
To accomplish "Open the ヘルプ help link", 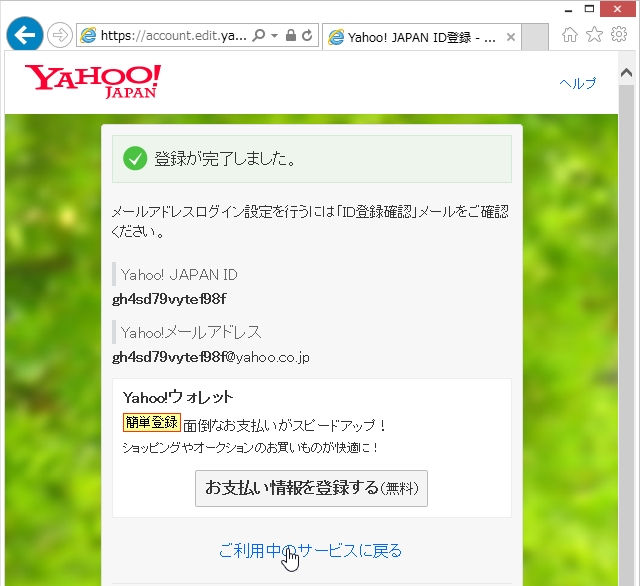I will pos(578,83).
